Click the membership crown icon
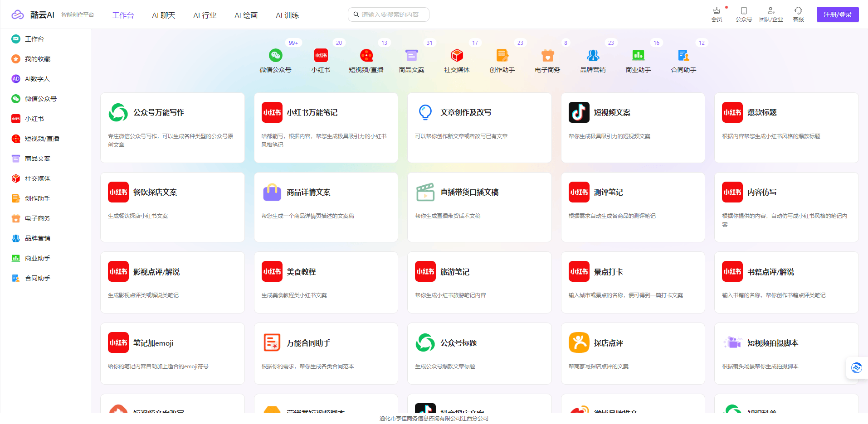 pyautogui.click(x=717, y=11)
